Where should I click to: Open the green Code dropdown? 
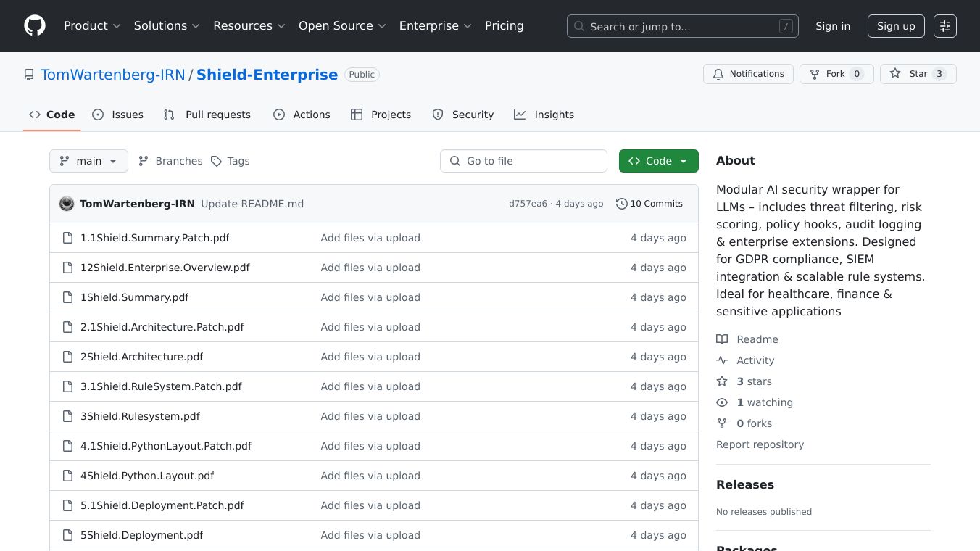click(658, 161)
